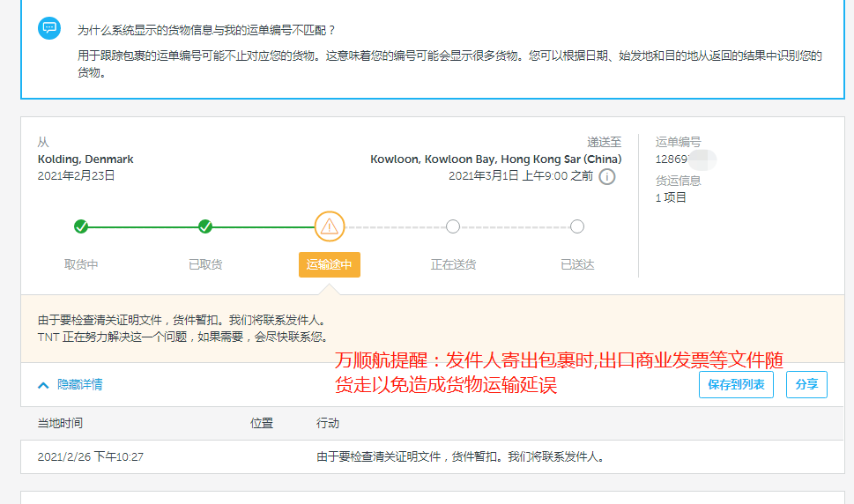Image resolution: width=854 pixels, height=504 pixels.
Task: Click the 取货中 step label
Action: [81, 264]
